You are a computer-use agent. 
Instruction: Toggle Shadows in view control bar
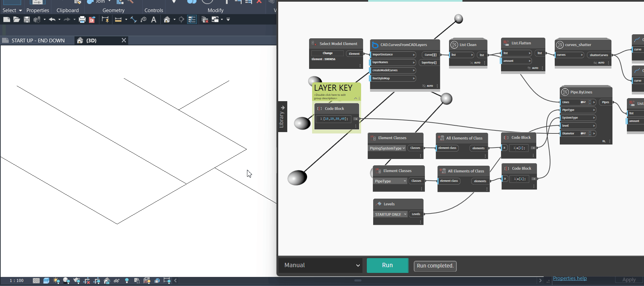pyautogui.click(x=66, y=281)
